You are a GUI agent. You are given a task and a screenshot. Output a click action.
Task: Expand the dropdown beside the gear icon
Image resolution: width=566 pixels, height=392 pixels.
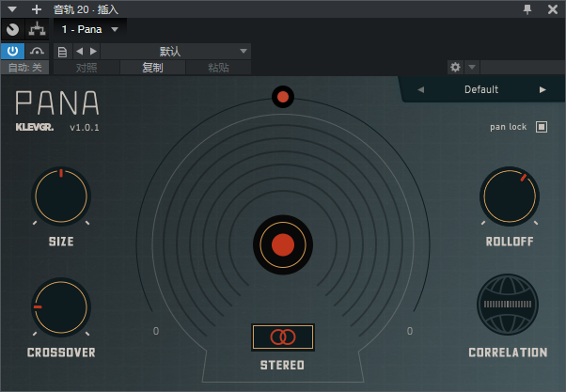472,67
